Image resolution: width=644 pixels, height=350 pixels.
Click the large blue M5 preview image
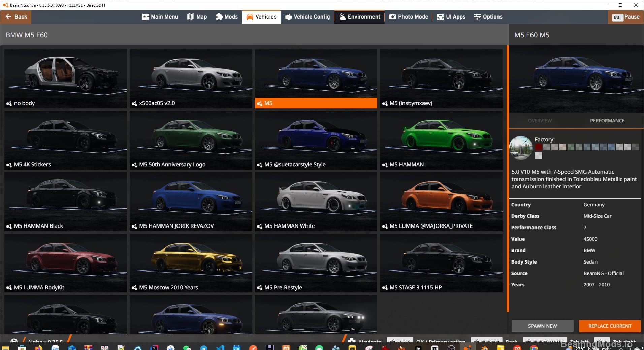(x=576, y=79)
